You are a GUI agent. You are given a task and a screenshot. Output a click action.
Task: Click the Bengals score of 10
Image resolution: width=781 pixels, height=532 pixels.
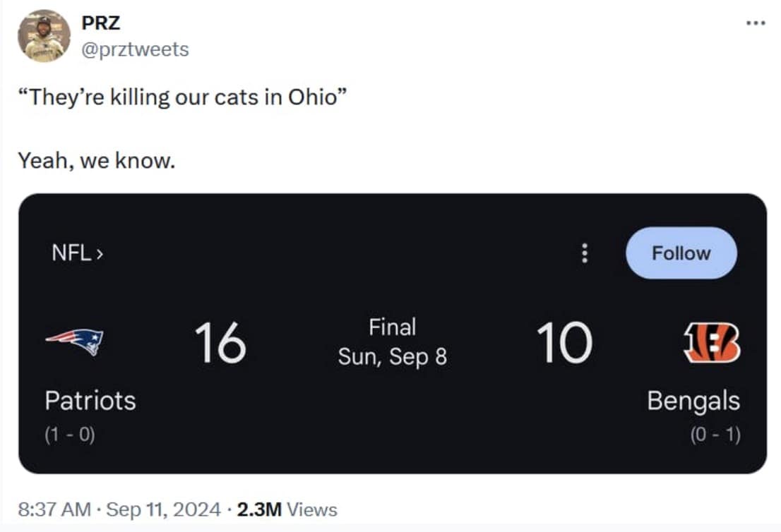pyautogui.click(x=563, y=343)
